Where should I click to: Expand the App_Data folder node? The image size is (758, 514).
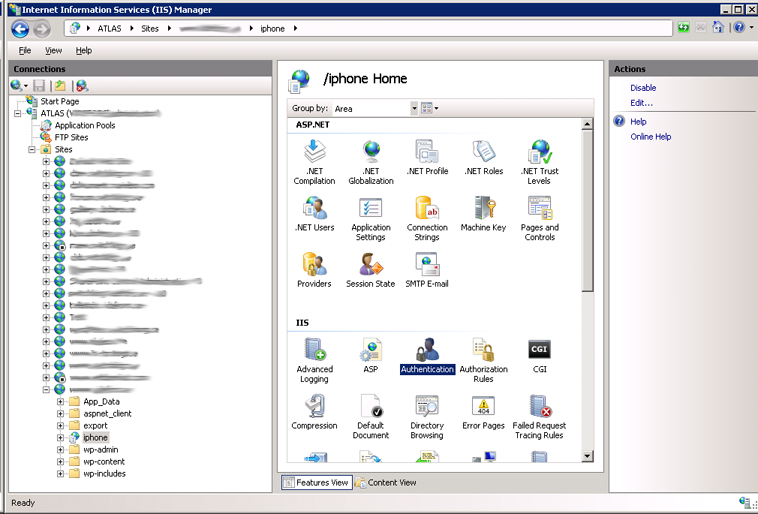[x=60, y=401]
